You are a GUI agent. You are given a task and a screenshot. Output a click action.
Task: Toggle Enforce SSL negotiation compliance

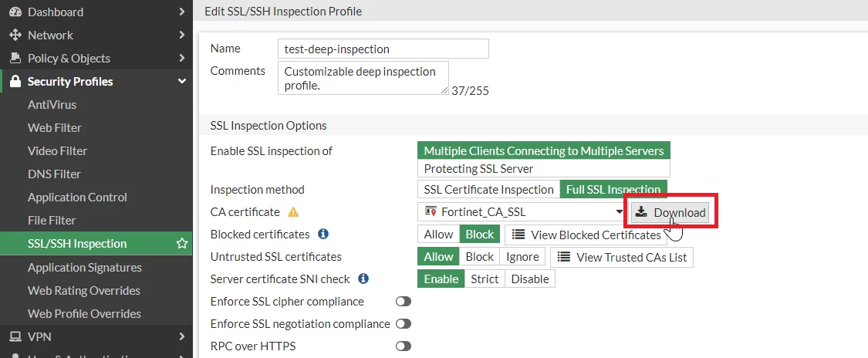404,324
